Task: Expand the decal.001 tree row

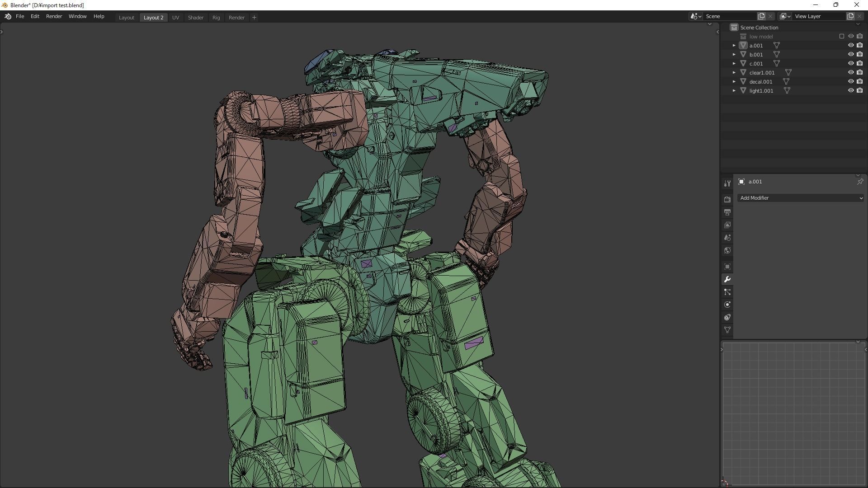Action: coord(734,81)
